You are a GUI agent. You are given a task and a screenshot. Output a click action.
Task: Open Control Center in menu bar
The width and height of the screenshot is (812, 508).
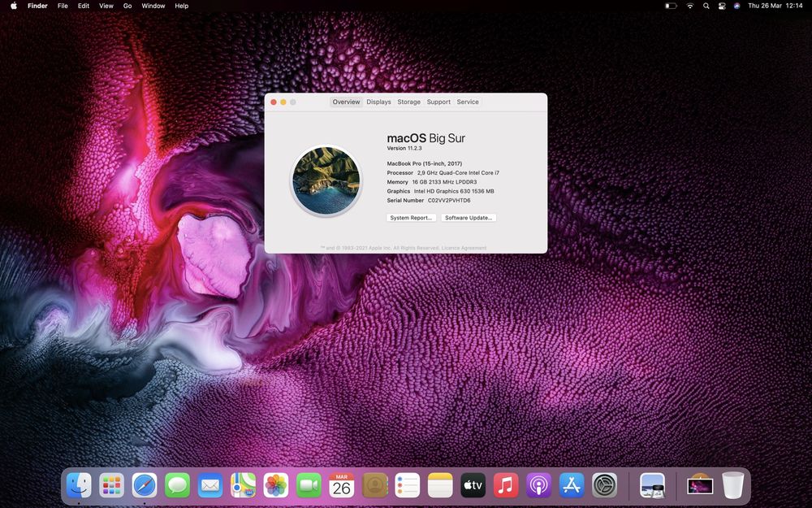(x=721, y=6)
